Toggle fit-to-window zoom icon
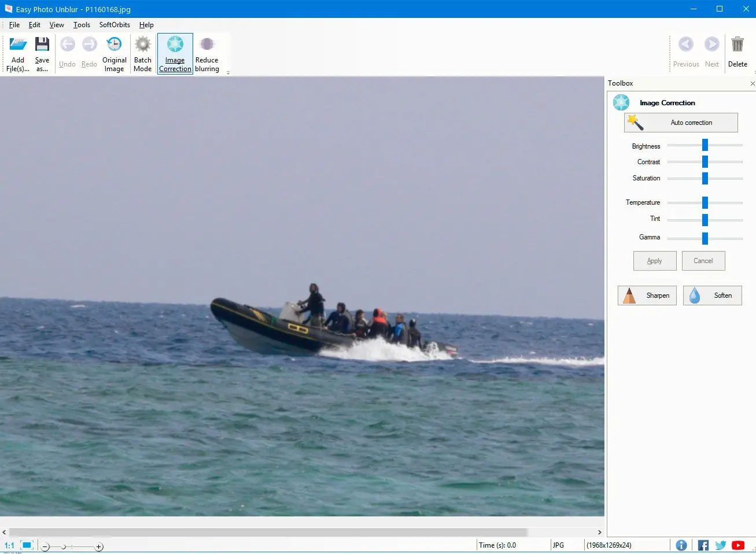The height and width of the screenshot is (554, 756). click(x=27, y=545)
